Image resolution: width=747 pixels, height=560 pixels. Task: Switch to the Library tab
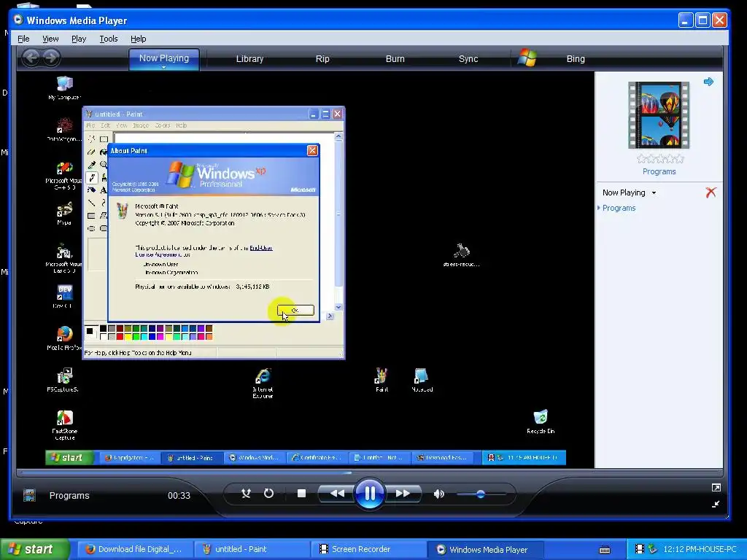tap(249, 58)
